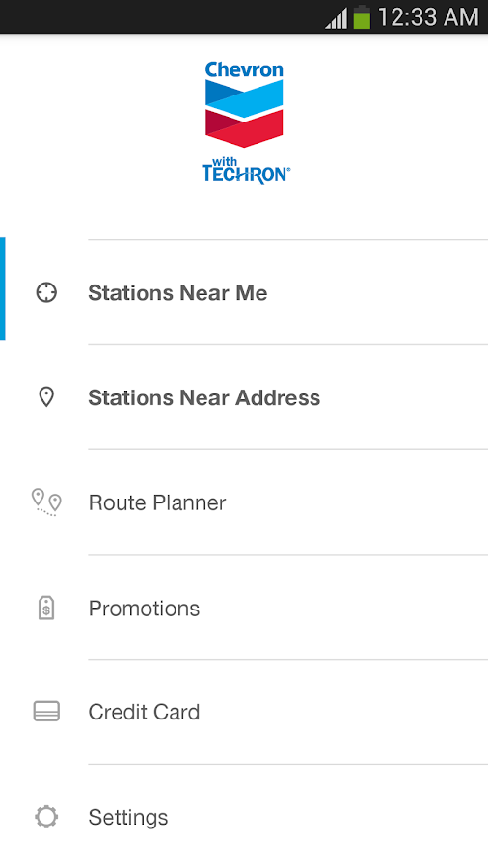
Task: Tap the two-pin route planner icon
Action: pos(46,502)
